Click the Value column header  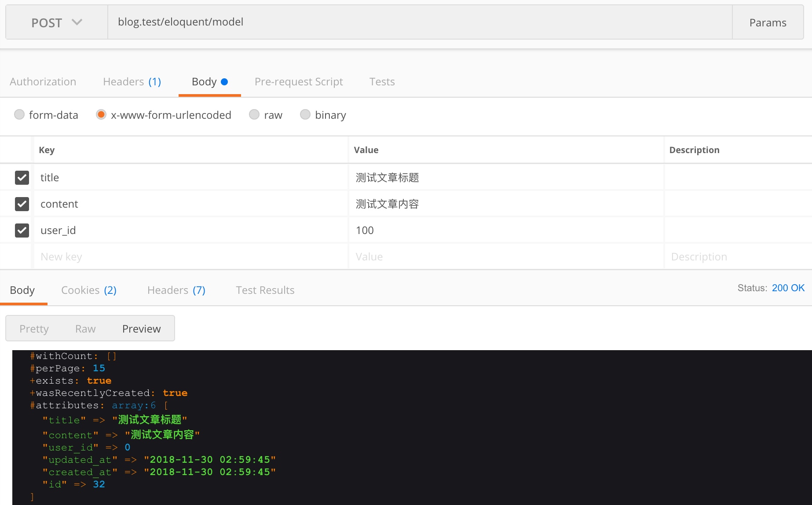[366, 150]
